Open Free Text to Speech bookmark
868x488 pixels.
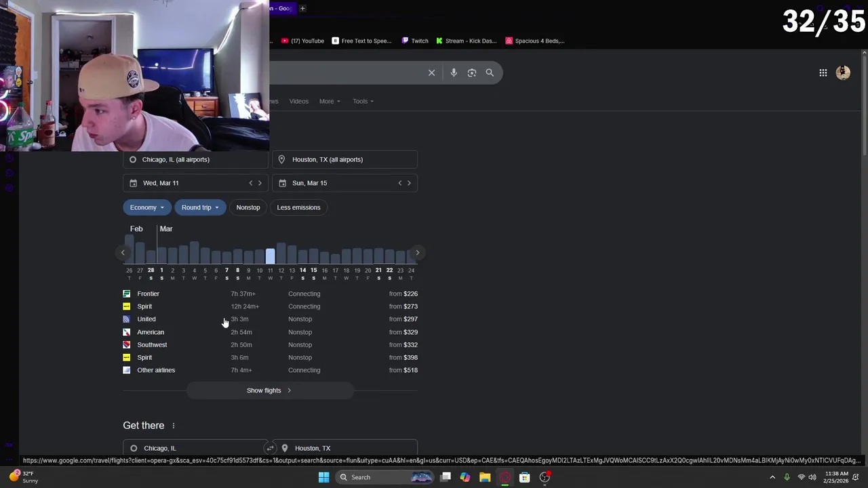(x=361, y=41)
